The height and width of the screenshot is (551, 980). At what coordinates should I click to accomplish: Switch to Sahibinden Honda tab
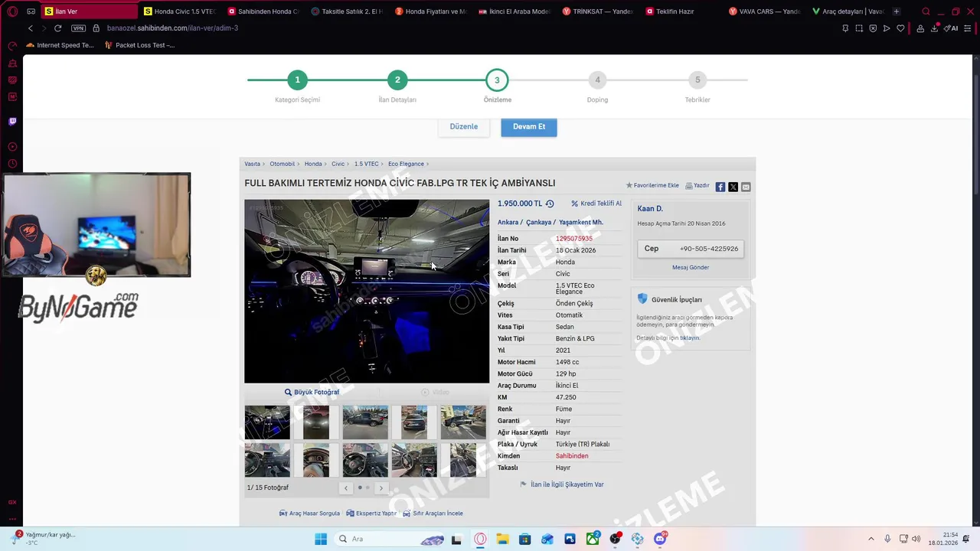point(264,11)
